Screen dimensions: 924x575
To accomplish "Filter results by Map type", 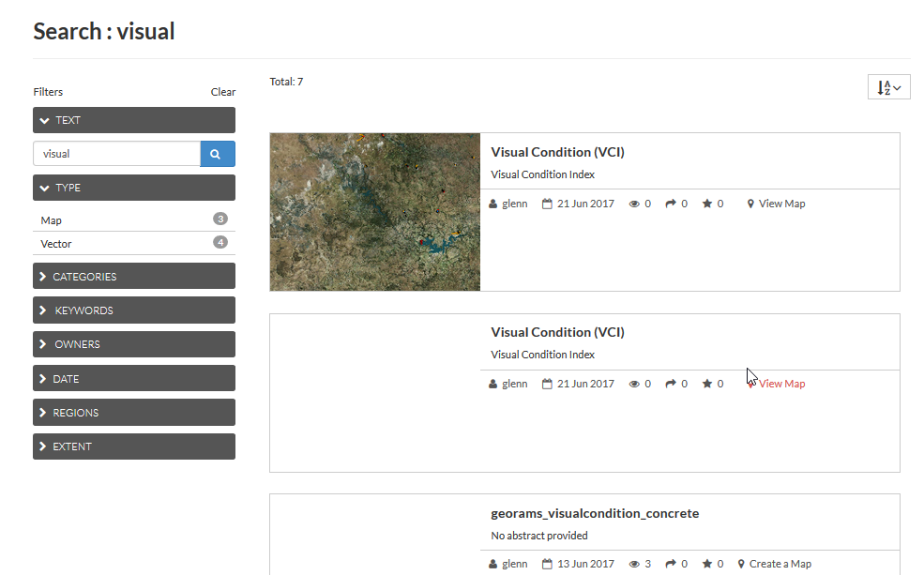I will (x=52, y=220).
